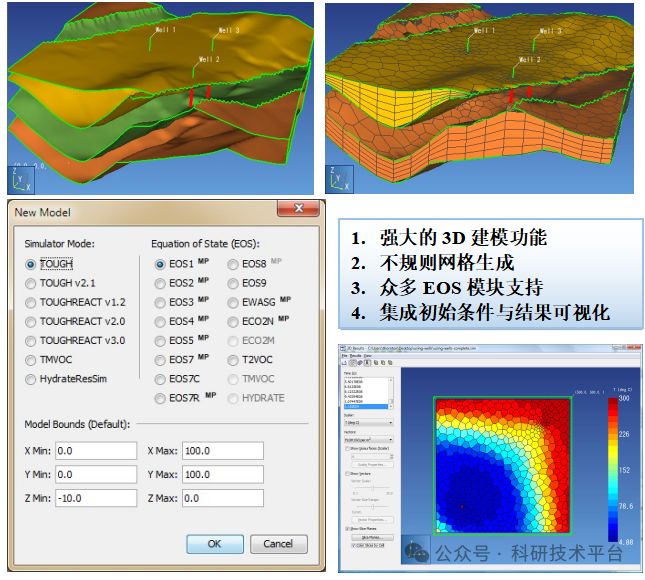Click the Z Min field showing -10.0
The height and width of the screenshot is (580, 645).
pos(96,498)
